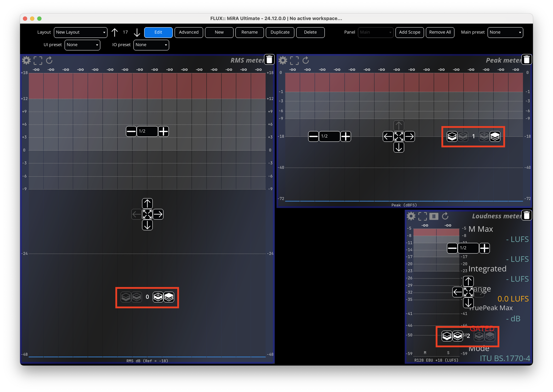Create a New layout

(x=219, y=32)
